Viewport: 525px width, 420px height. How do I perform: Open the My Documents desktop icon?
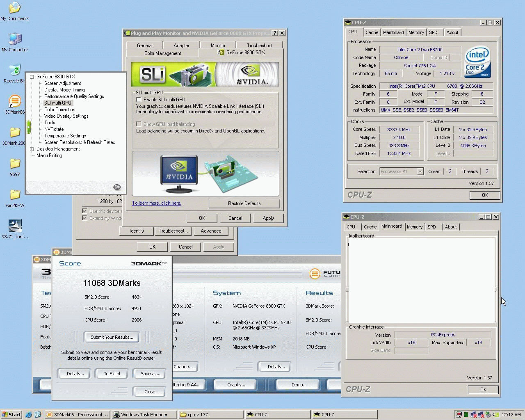tap(15, 11)
